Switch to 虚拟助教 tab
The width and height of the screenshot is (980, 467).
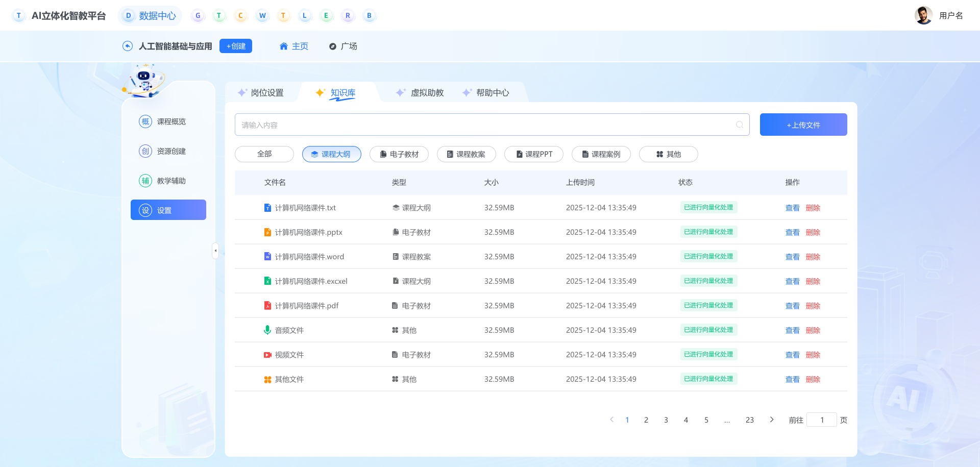[x=420, y=92]
